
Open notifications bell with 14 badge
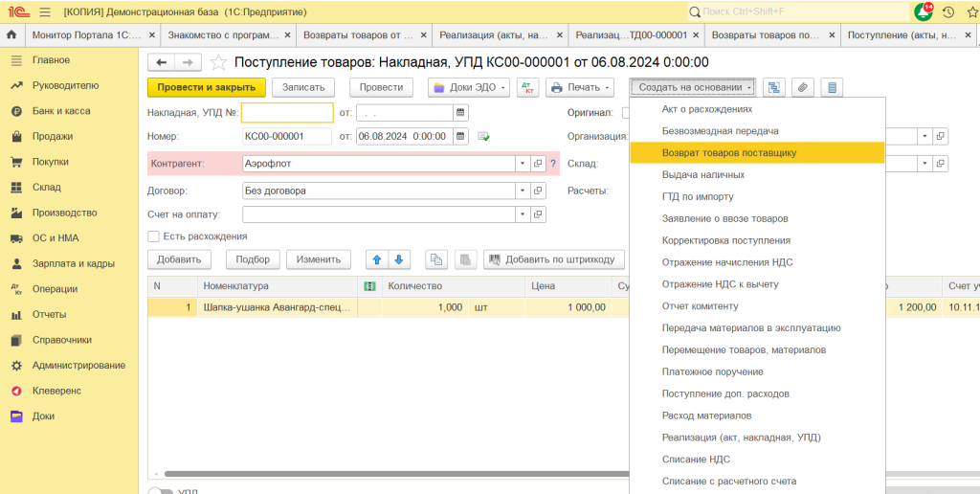[x=924, y=11]
